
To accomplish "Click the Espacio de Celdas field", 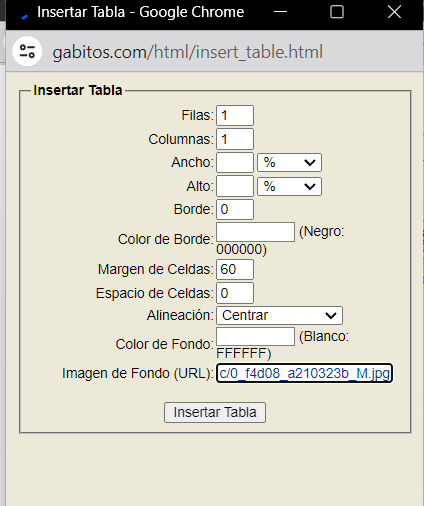I will 235,293.
